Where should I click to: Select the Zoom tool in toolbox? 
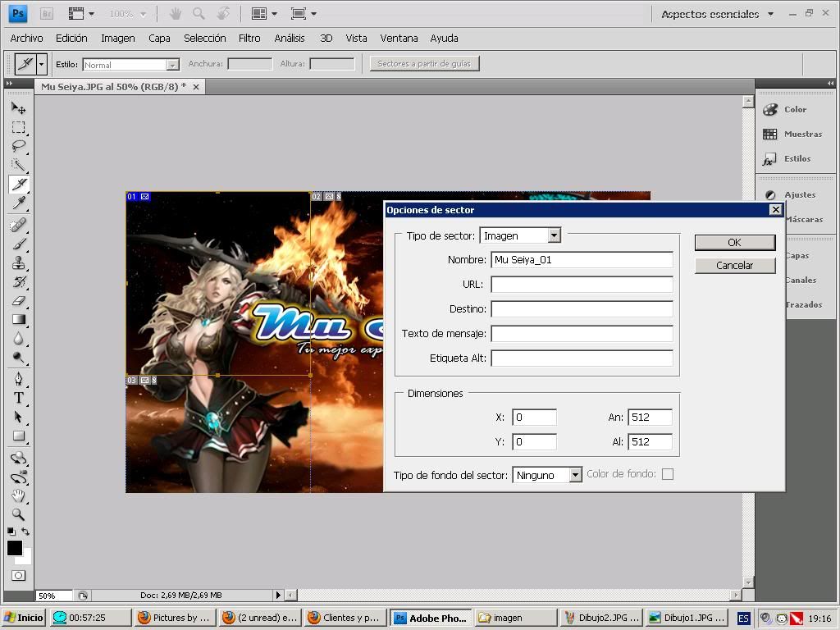coord(19,514)
